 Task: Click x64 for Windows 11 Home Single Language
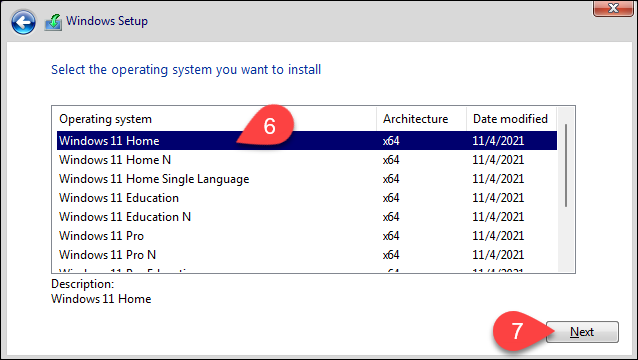click(391, 179)
